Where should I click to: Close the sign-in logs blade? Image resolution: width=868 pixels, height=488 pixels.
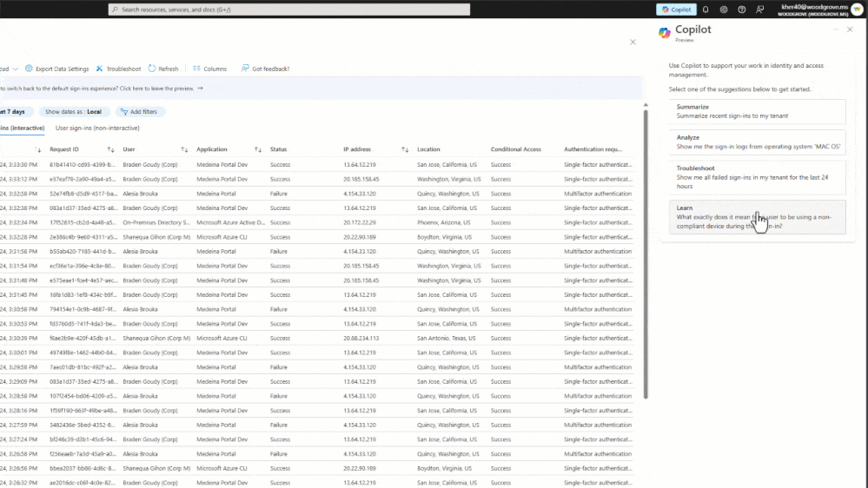point(633,42)
